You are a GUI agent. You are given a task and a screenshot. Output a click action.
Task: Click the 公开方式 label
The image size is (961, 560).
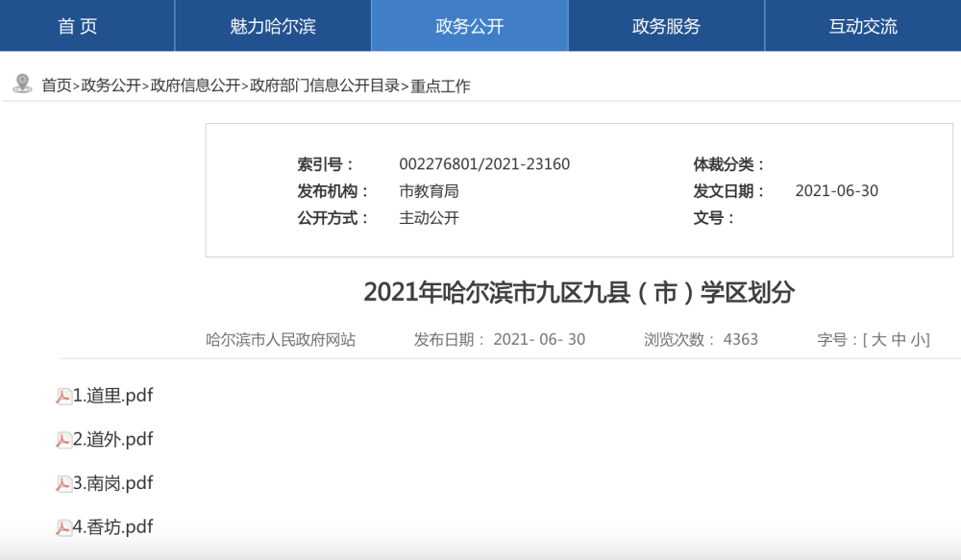333,218
